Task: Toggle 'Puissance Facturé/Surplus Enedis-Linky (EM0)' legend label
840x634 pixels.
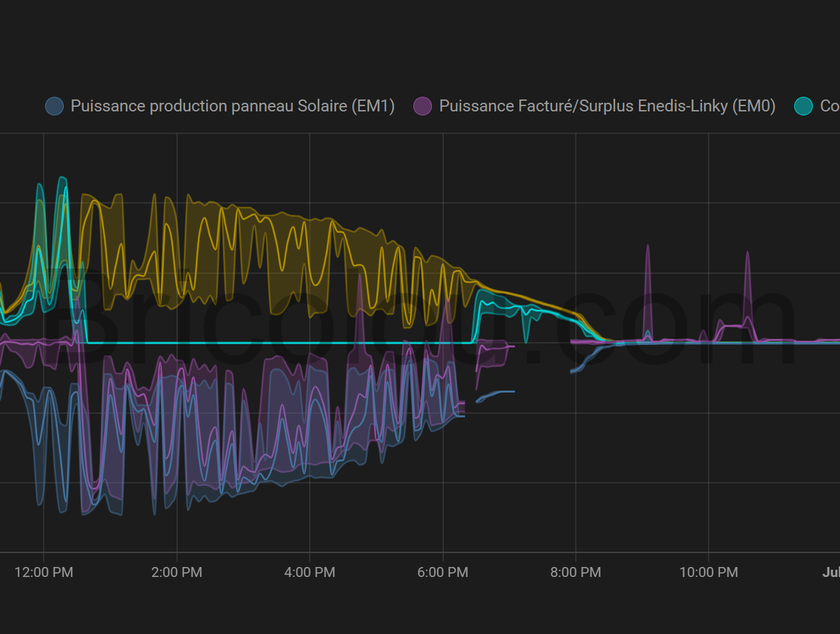Action: [x=607, y=106]
